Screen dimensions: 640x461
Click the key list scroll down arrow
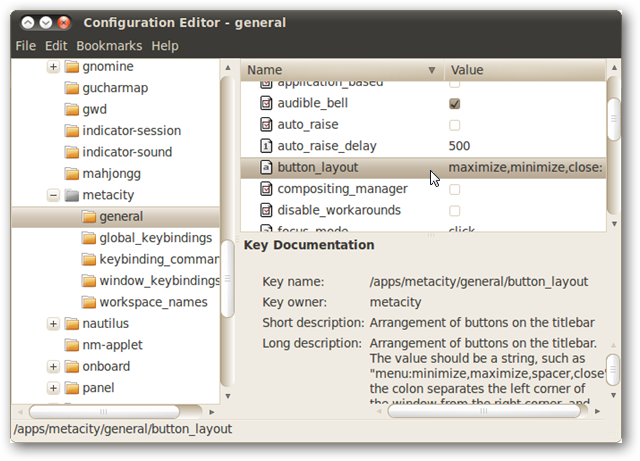(614, 224)
